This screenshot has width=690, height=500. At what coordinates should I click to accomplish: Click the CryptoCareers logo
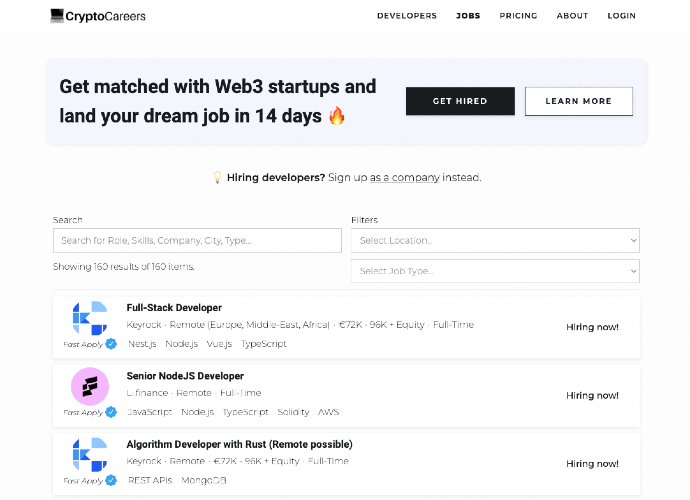pos(98,16)
